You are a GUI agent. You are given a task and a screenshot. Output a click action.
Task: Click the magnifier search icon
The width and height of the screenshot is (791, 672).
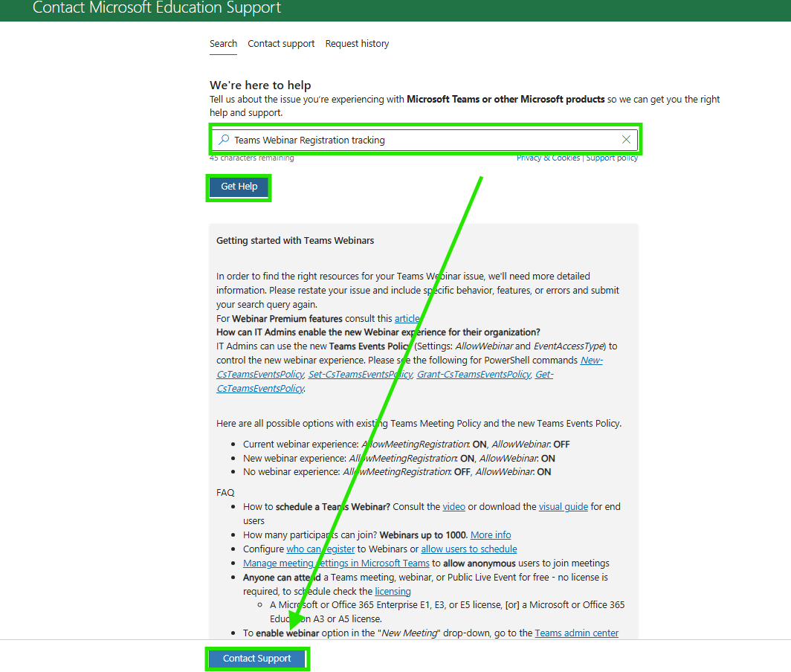coord(224,140)
